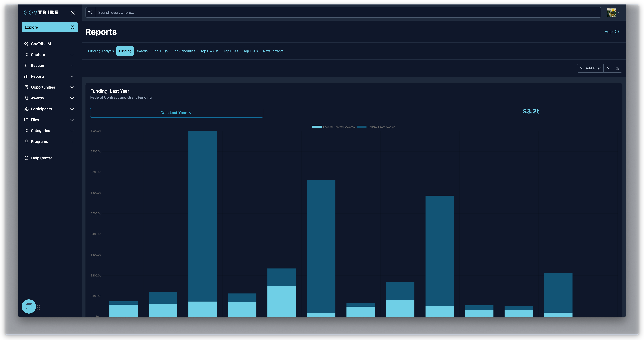Open the Top GWACs tab
644x340 pixels.
[209, 51]
